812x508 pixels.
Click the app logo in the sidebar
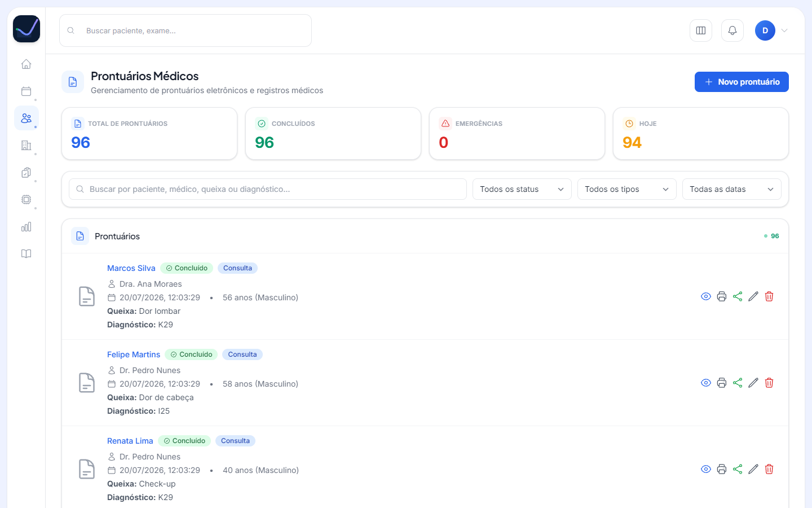[x=27, y=29]
